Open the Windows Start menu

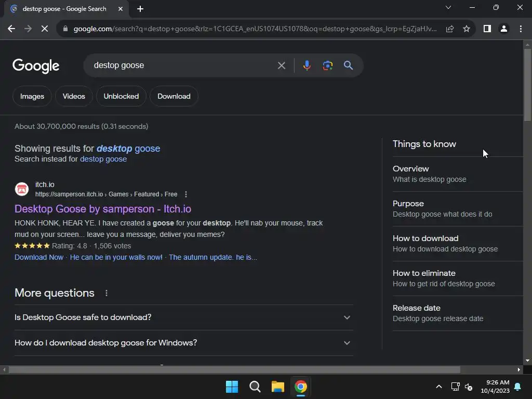pyautogui.click(x=232, y=387)
